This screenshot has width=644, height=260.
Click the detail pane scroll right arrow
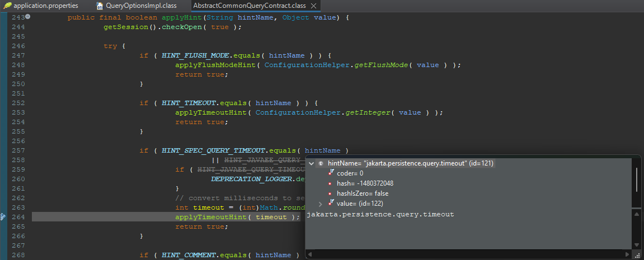[628, 254]
